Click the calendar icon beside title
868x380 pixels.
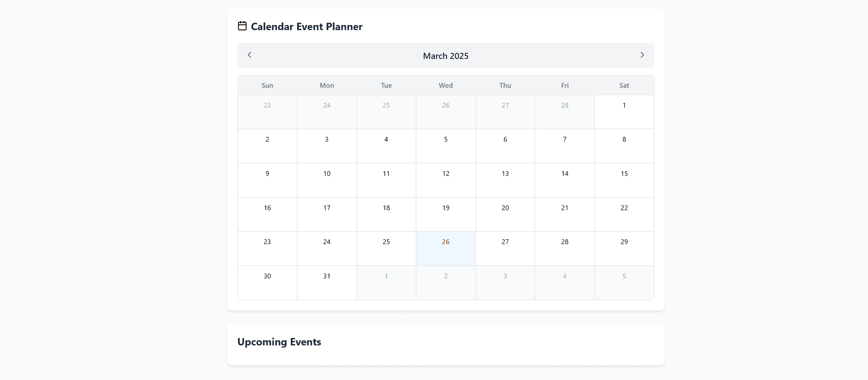pos(242,26)
